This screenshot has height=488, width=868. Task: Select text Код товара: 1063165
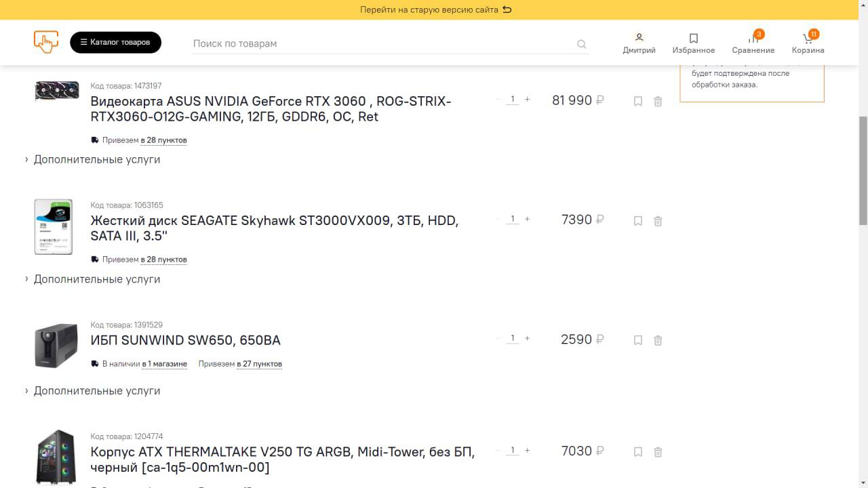pos(127,205)
